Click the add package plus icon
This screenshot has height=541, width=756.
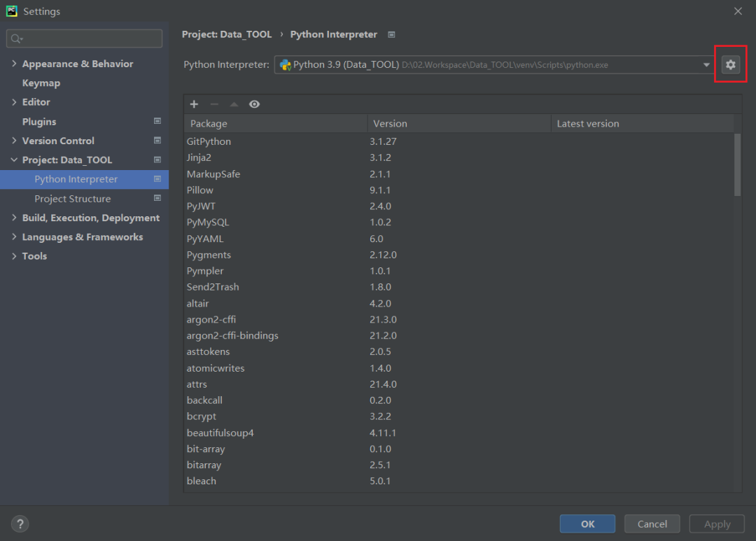pos(195,104)
